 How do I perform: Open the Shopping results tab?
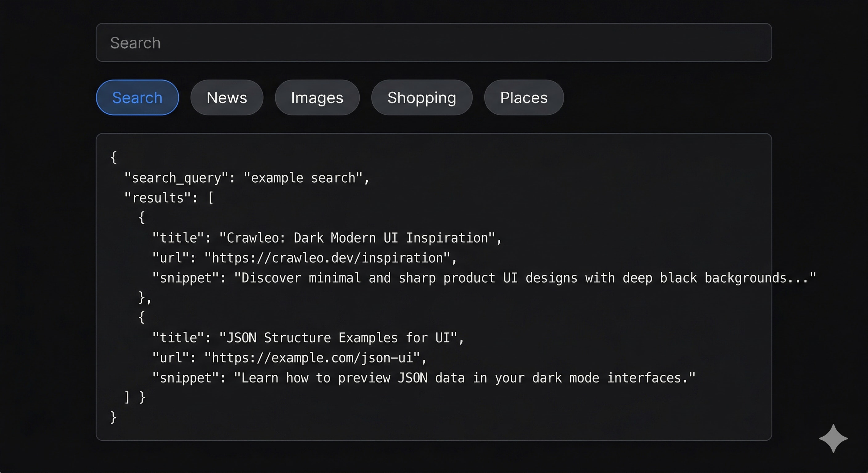click(422, 98)
